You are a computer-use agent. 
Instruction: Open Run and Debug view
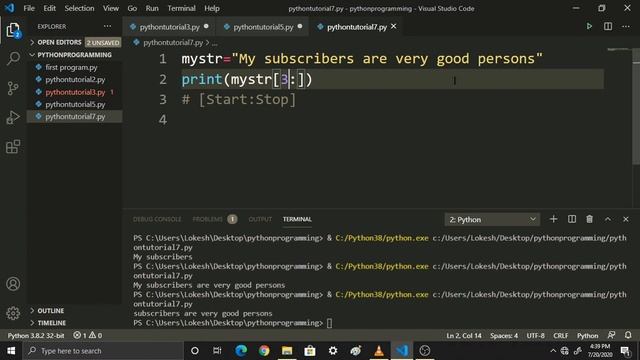(13, 118)
